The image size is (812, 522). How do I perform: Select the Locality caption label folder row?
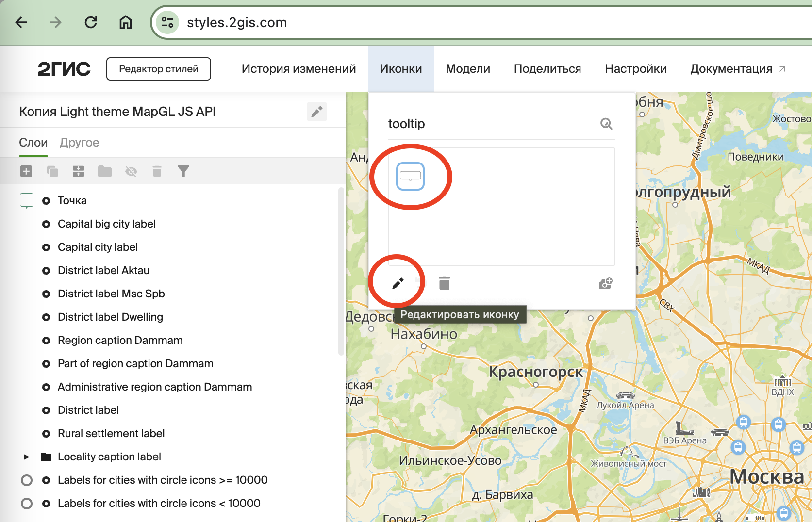pyautogui.click(x=109, y=457)
